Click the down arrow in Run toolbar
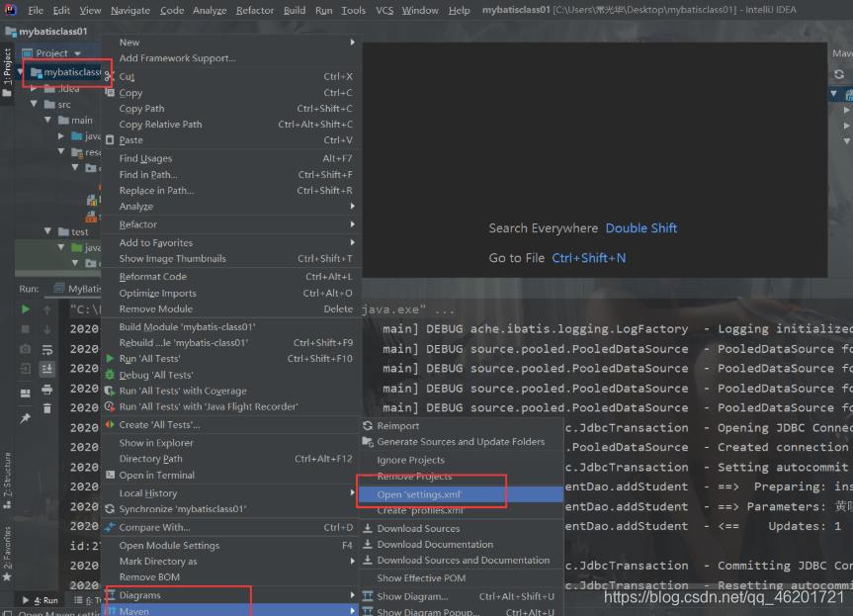This screenshot has height=616, width=853. 47,329
